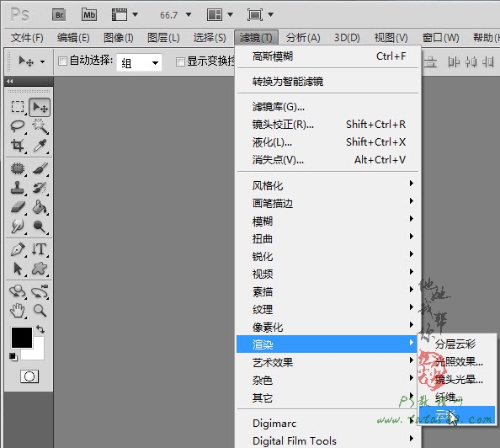The width and height of the screenshot is (500, 448).
Task: Expand the 风格化 submenu
Action: (x=327, y=185)
